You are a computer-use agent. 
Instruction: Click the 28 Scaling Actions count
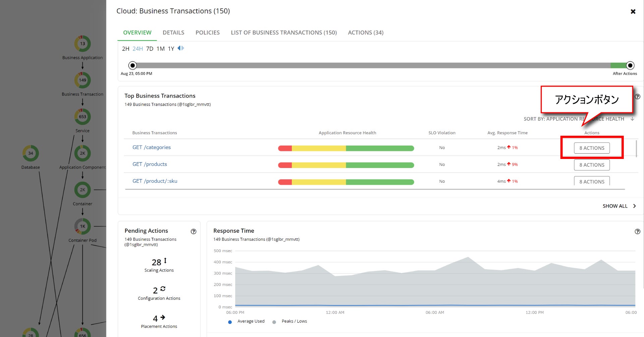point(157,262)
